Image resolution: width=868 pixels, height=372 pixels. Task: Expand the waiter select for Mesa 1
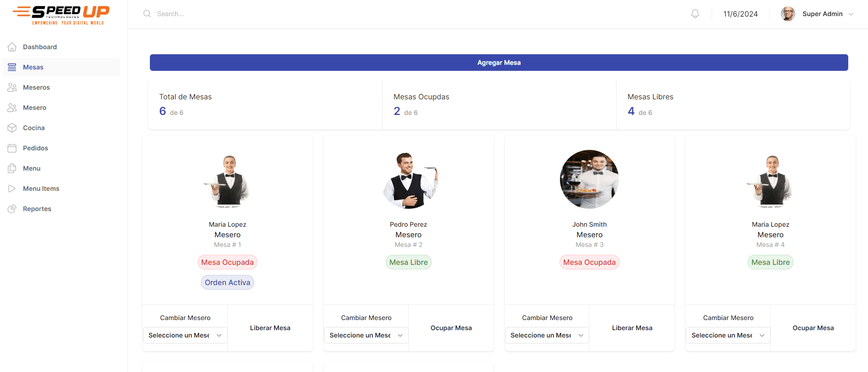coord(185,335)
